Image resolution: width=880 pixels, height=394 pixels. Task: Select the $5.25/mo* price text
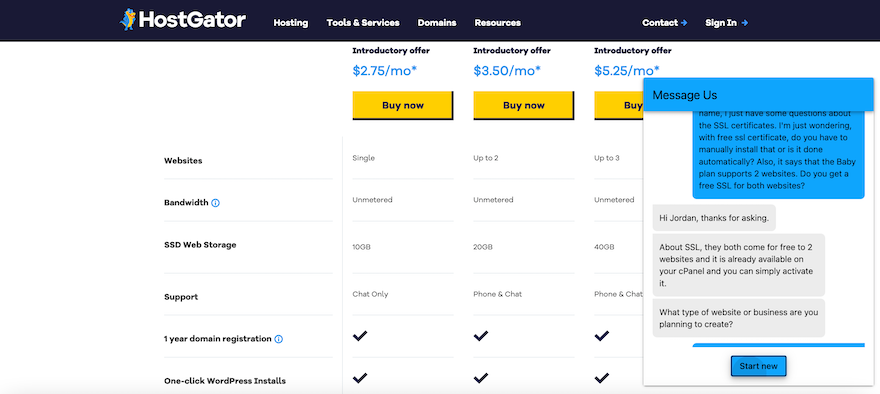[627, 71]
